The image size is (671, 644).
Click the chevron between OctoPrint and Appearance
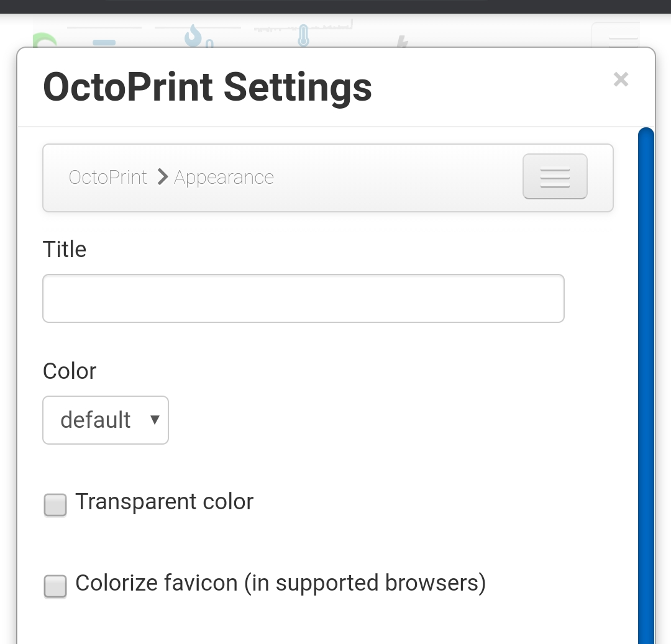pos(162,177)
